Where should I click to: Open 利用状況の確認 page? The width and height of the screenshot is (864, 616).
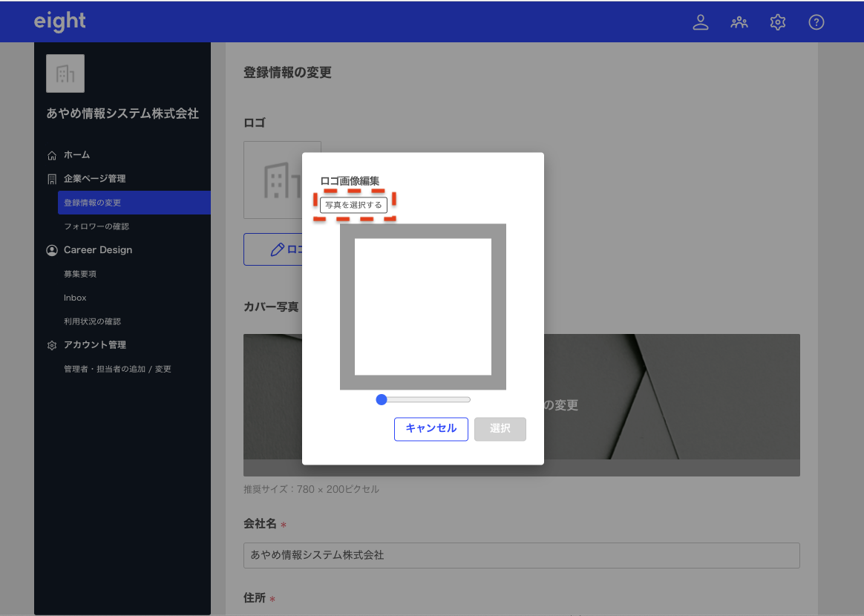coord(92,321)
